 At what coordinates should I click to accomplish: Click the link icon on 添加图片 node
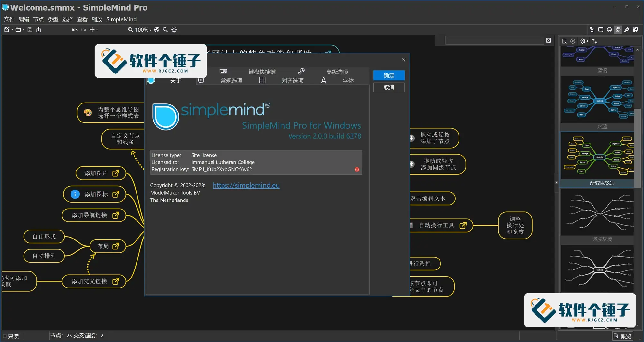116,173
